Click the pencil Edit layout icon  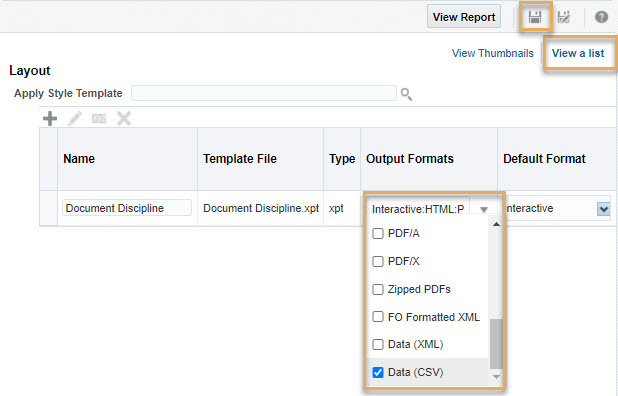[75, 118]
